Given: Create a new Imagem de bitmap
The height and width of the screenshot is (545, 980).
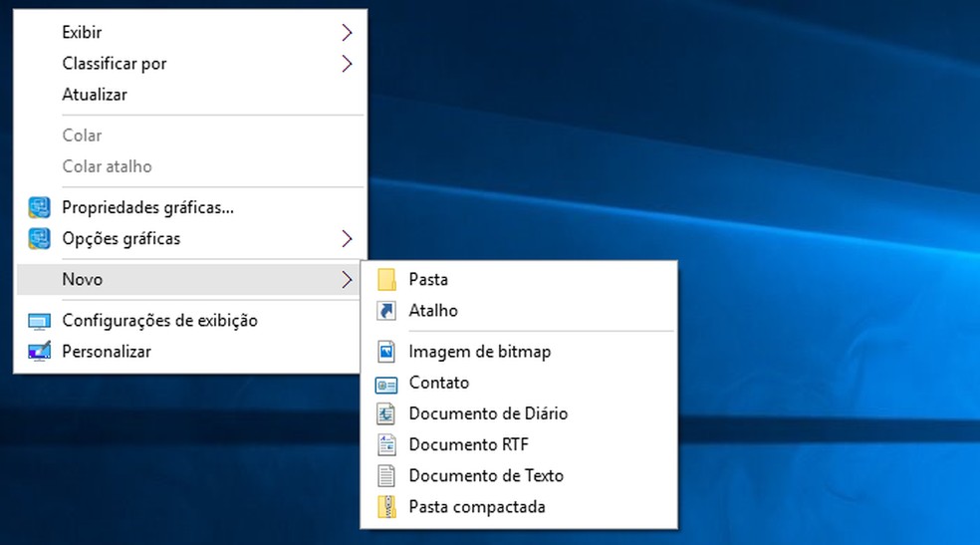Looking at the screenshot, I should click(519, 352).
